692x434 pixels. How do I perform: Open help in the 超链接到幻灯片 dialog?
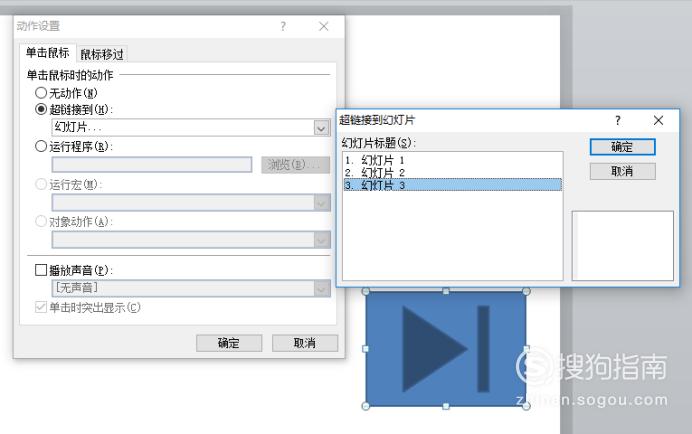[x=618, y=120]
